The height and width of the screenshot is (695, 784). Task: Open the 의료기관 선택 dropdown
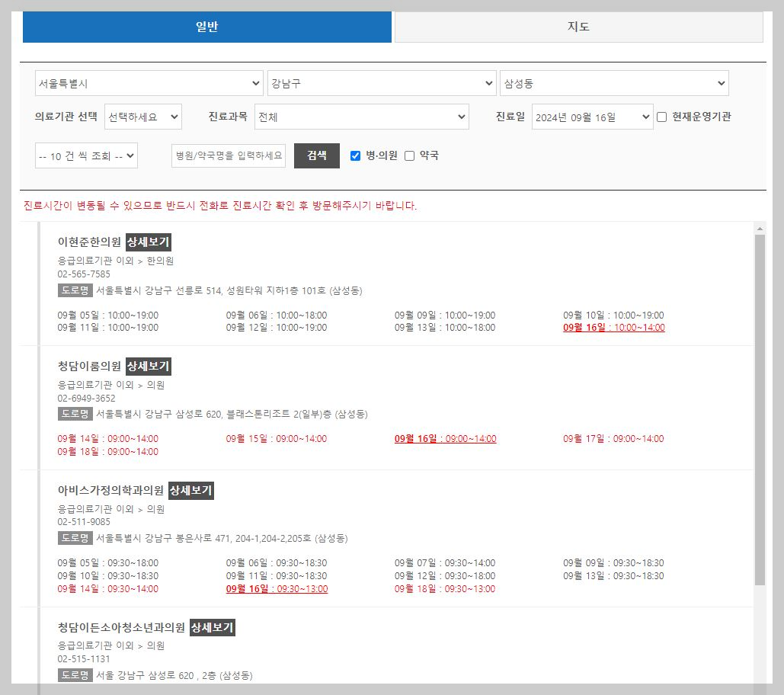pos(142,117)
